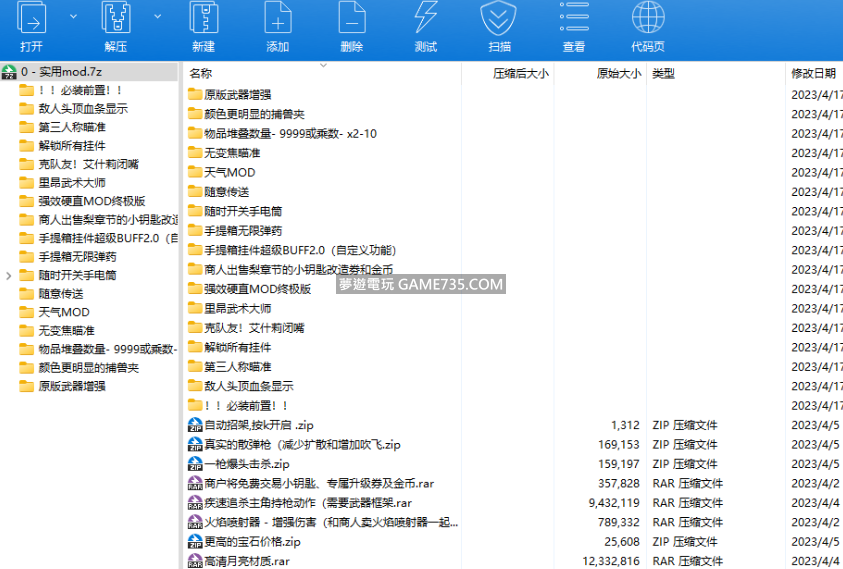Open the dropdown arrow next to 打开
Screen dimensions: 843x569
pyautogui.click(x=74, y=17)
